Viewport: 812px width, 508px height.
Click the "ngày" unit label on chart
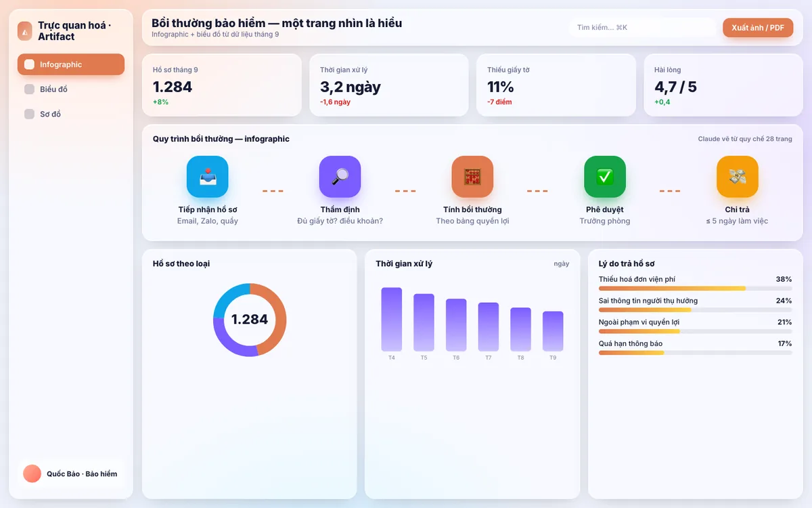click(562, 264)
